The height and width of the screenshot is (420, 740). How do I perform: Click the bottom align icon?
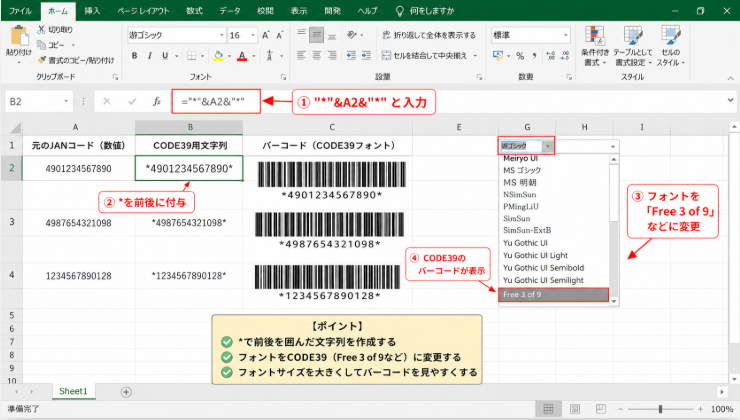coord(332,34)
